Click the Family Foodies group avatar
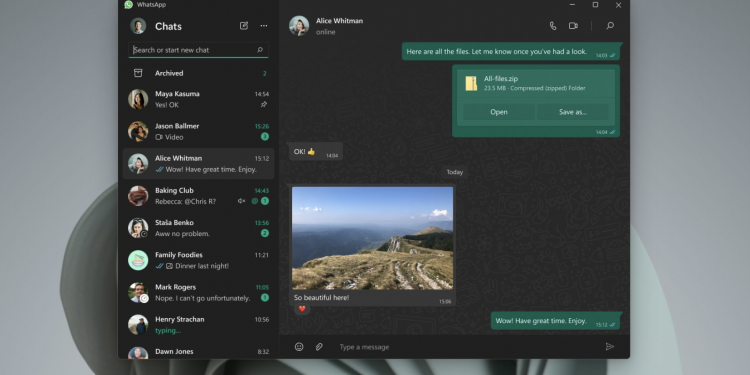This screenshot has width=750, height=375. 138,260
